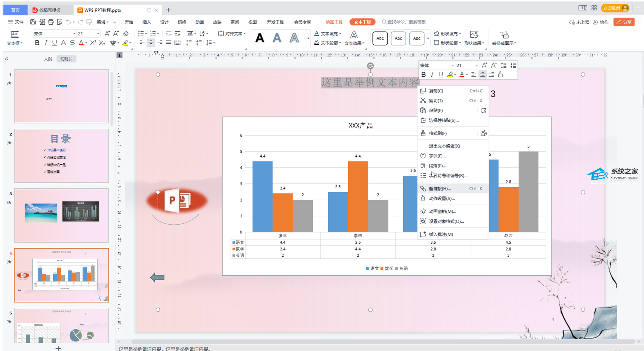
Task: Open the ribbon font size 21 dropdown
Action: [98, 34]
